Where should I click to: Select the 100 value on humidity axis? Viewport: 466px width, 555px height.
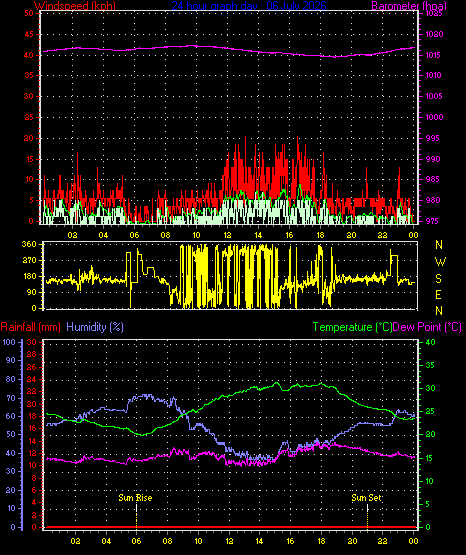[9, 342]
